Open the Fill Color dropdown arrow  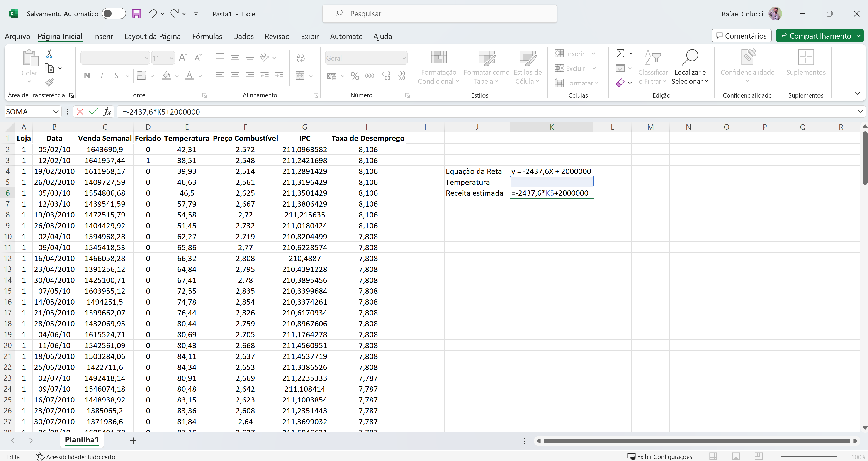177,76
